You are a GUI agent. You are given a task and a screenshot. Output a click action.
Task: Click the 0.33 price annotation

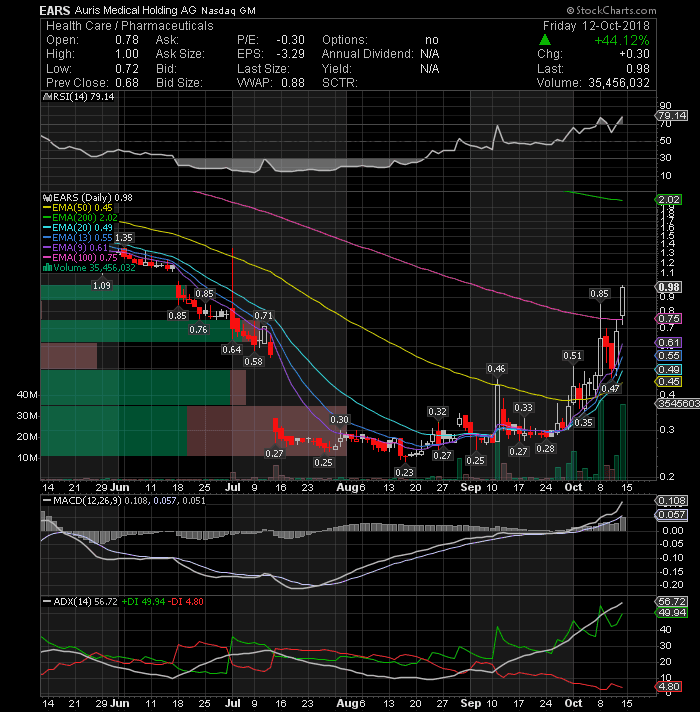click(523, 408)
